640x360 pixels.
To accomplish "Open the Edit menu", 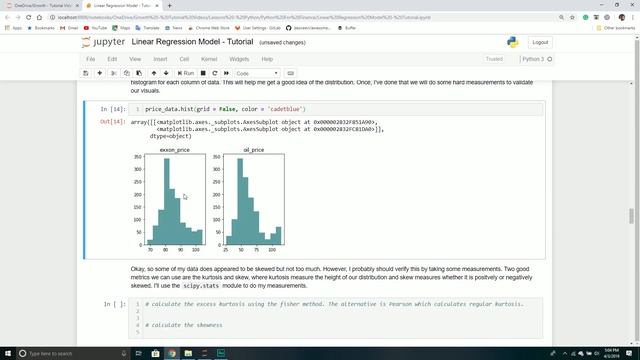I will click(112, 59).
